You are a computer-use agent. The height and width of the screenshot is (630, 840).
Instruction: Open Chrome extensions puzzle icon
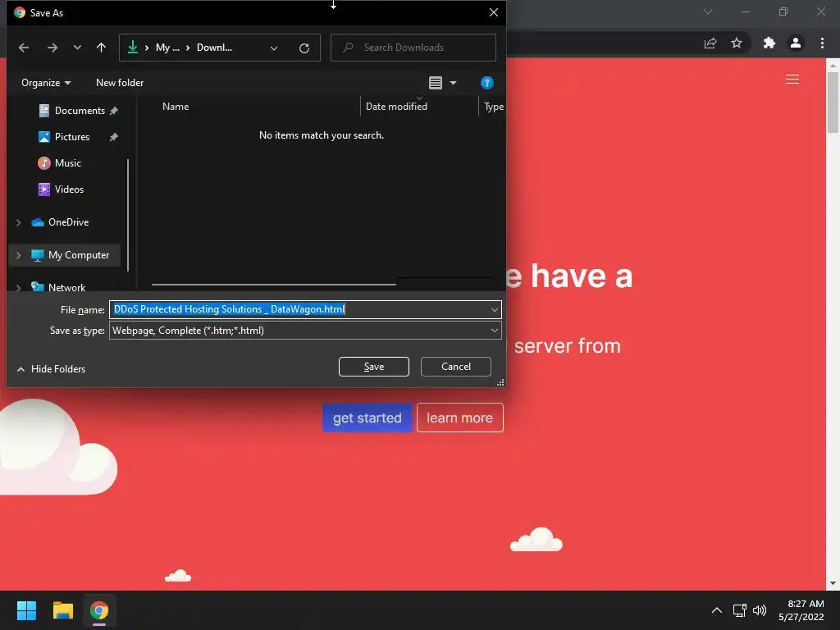point(769,43)
